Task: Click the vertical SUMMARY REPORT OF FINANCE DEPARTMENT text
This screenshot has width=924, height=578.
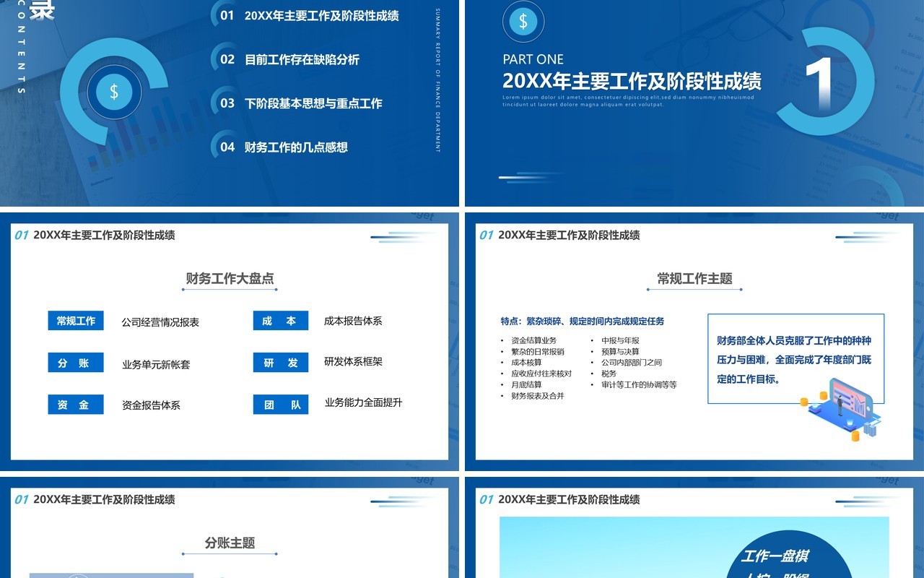Action: [x=437, y=80]
